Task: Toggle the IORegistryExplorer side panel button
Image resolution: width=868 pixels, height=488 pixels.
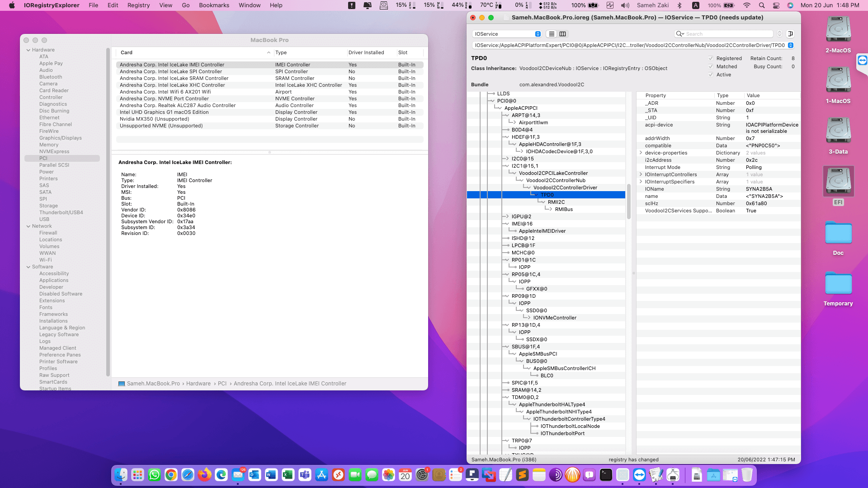Action: pos(790,34)
